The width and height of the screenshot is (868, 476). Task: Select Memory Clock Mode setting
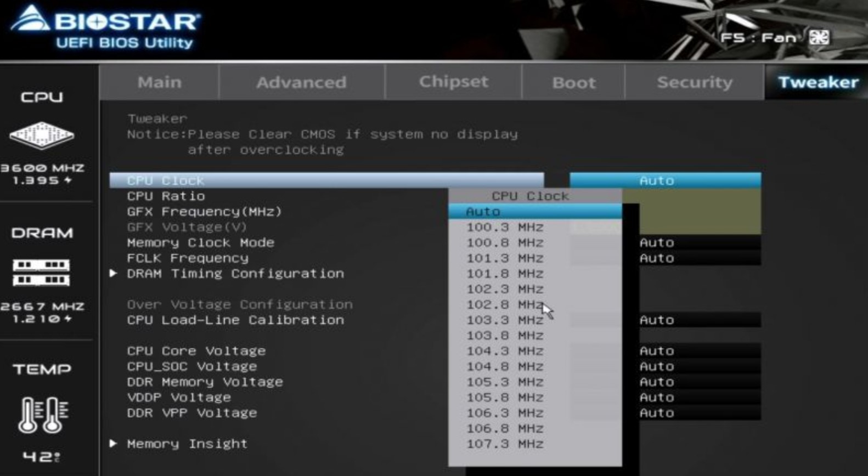point(200,242)
